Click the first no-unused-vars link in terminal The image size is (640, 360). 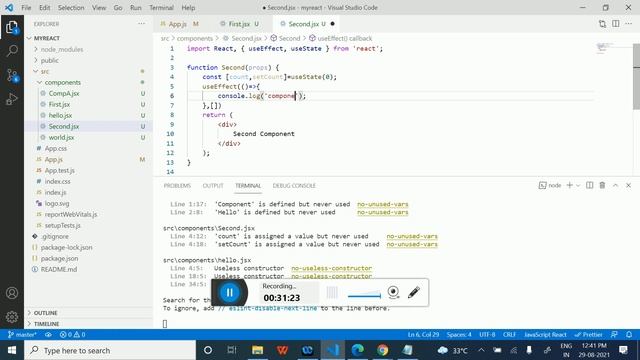[x=382, y=204]
